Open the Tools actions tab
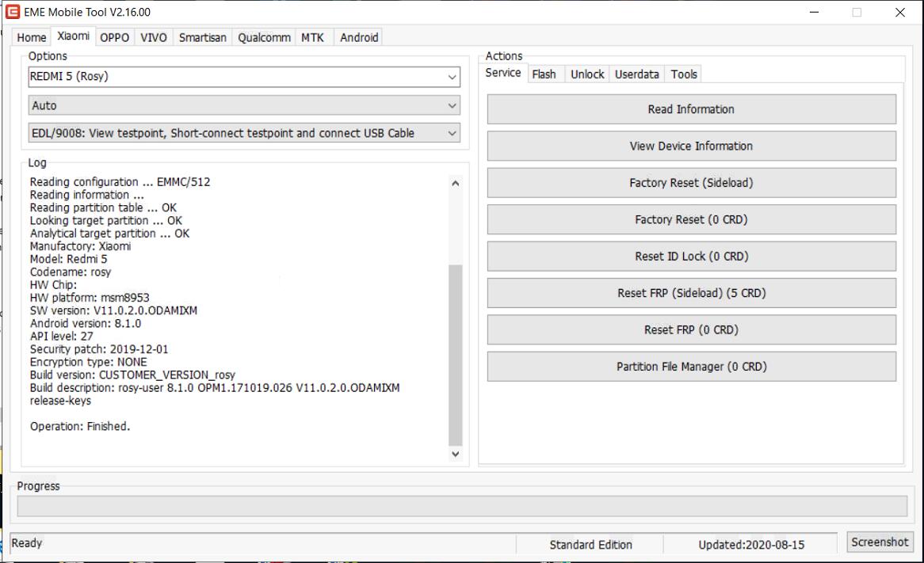Screen dimensions: 924x563 pos(684,74)
